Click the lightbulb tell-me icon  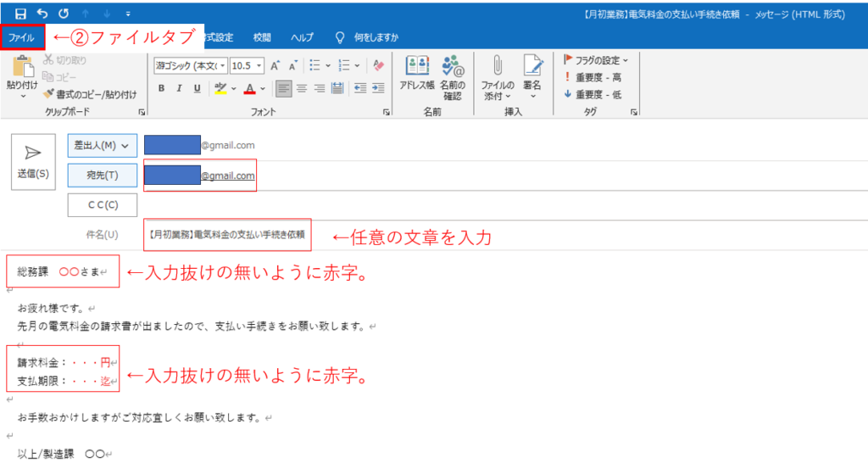[x=340, y=37]
